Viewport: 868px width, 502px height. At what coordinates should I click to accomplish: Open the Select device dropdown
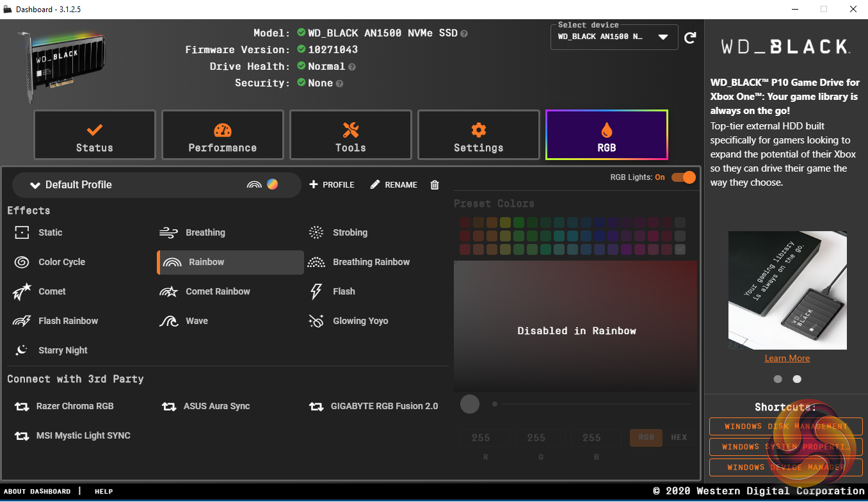(x=613, y=37)
